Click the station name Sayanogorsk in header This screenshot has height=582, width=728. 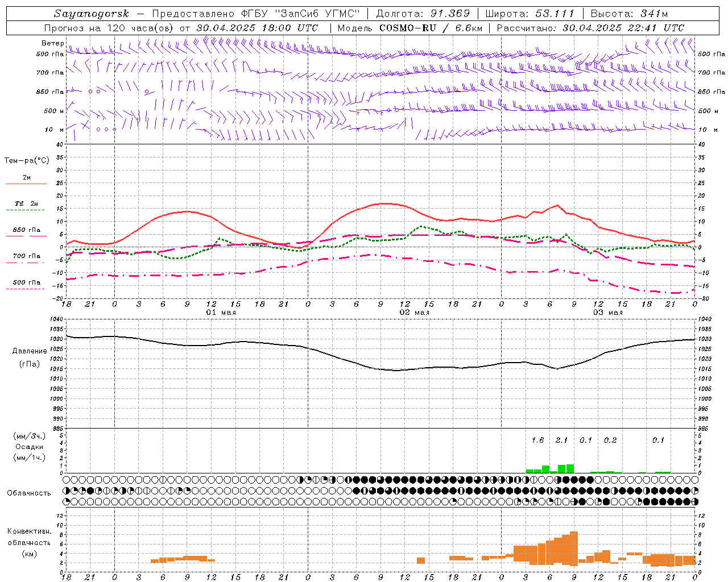pos(92,14)
